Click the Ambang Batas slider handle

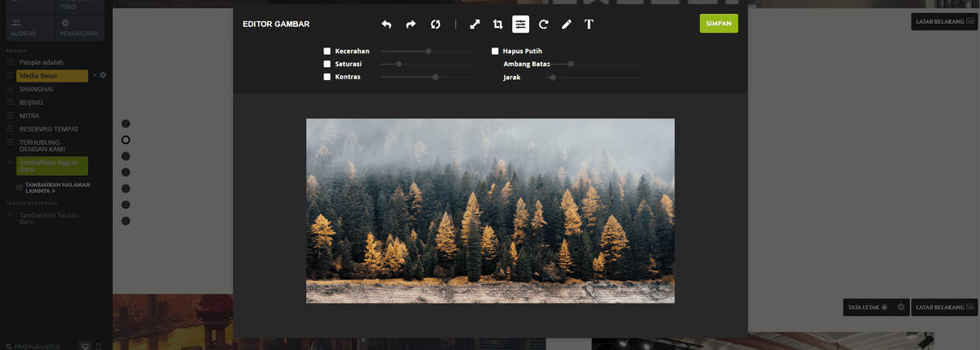tap(571, 64)
